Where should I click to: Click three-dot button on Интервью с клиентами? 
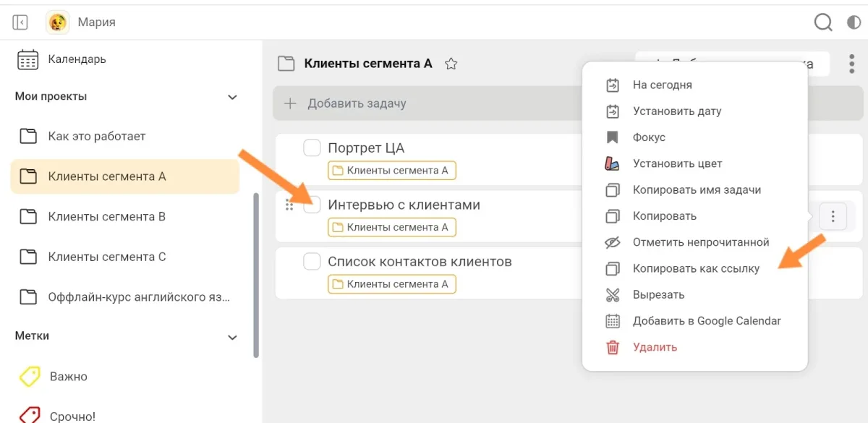click(833, 215)
